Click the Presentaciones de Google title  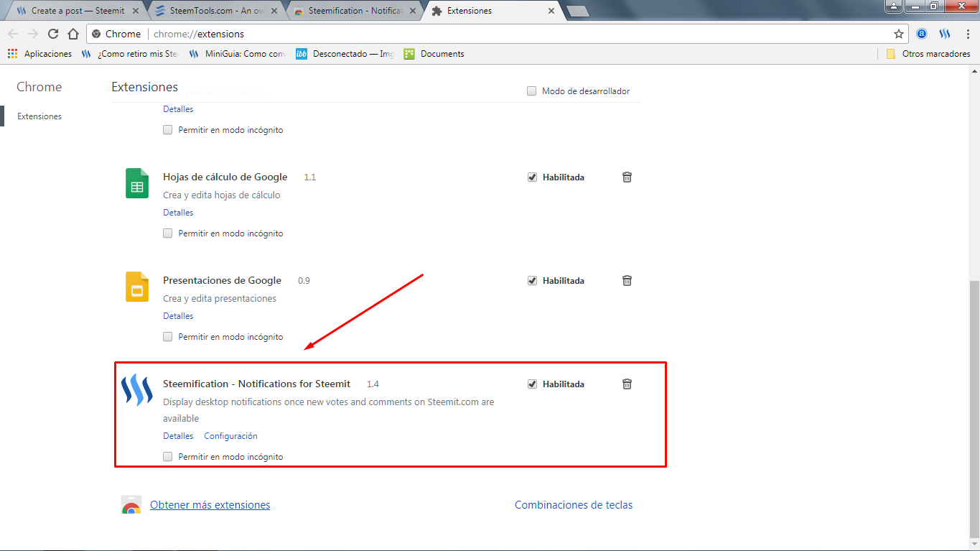tap(222, 280)
